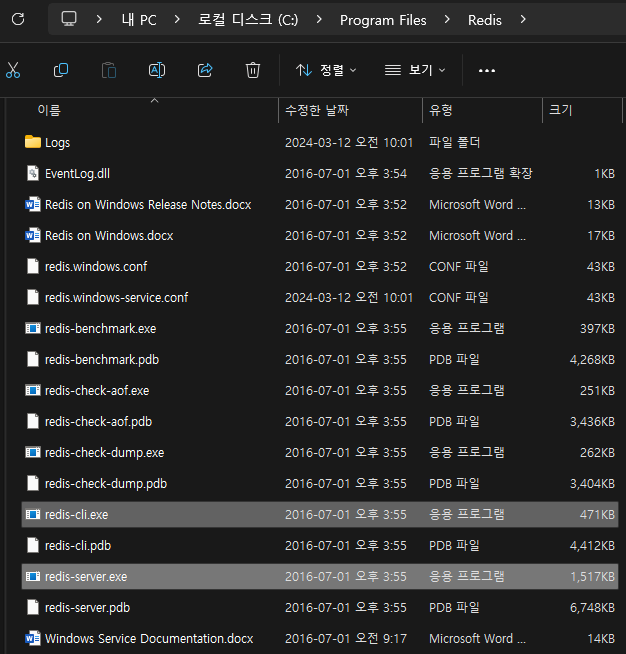Delete selection with trash can icon
The width and height of the screenshot is (626, 654).
pos(253,70)
